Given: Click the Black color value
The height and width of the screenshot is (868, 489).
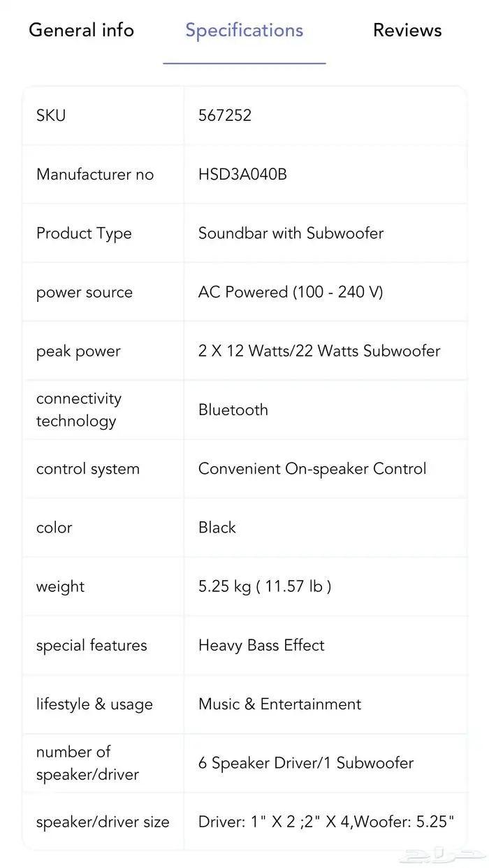Looking at the screenshot, I should (x=217, y=528).
